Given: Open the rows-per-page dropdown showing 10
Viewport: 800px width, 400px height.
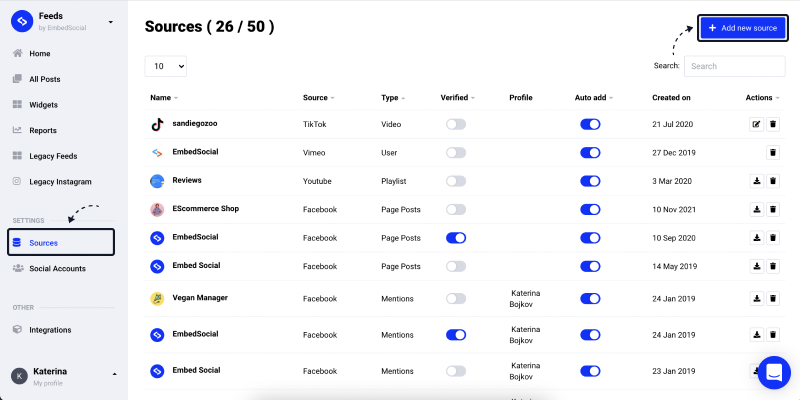Looking at the screenshot, I should (166, 66).
